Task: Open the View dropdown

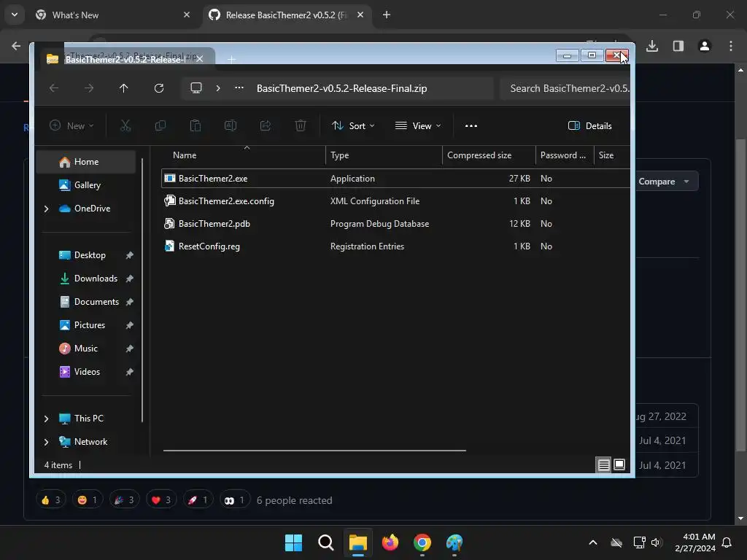Action: [x=418, y=125]
